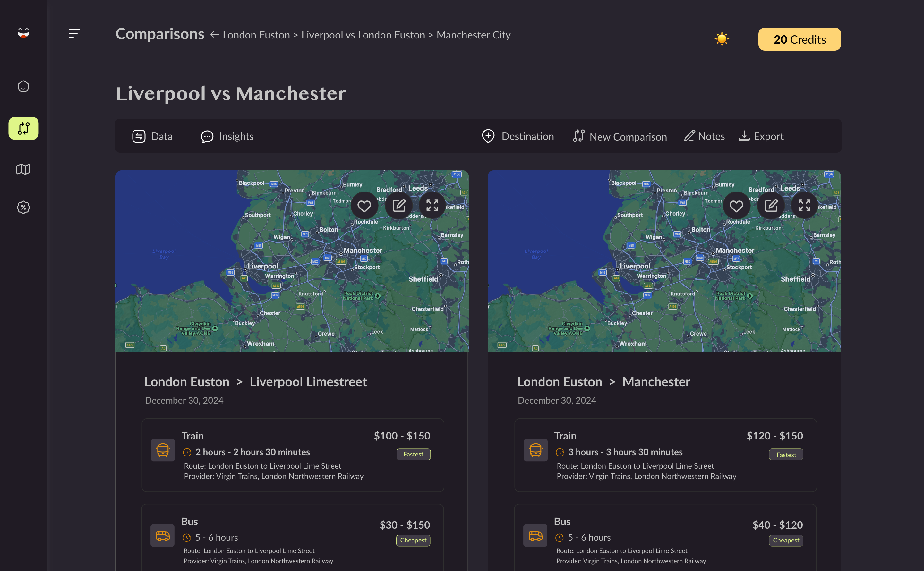Select the Data tab
The width and height of the screenshot is (924, 571).
(x=152, y=136)
